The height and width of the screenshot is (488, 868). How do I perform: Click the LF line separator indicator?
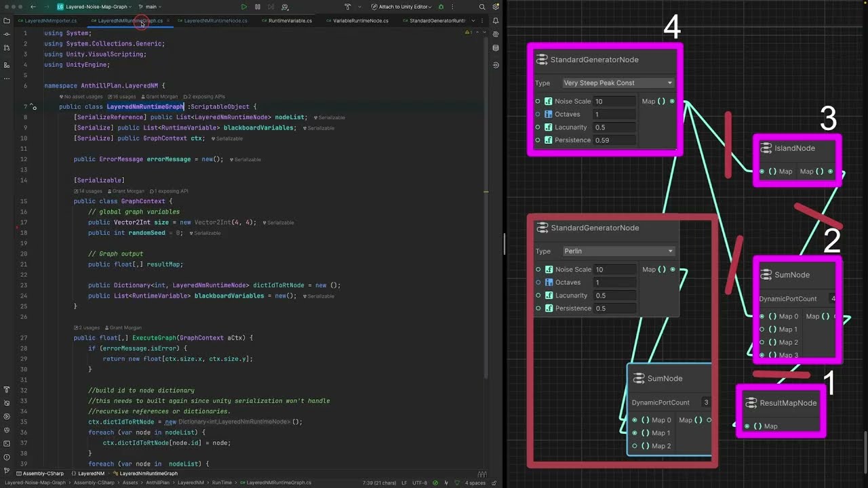[x=404, y=483]
